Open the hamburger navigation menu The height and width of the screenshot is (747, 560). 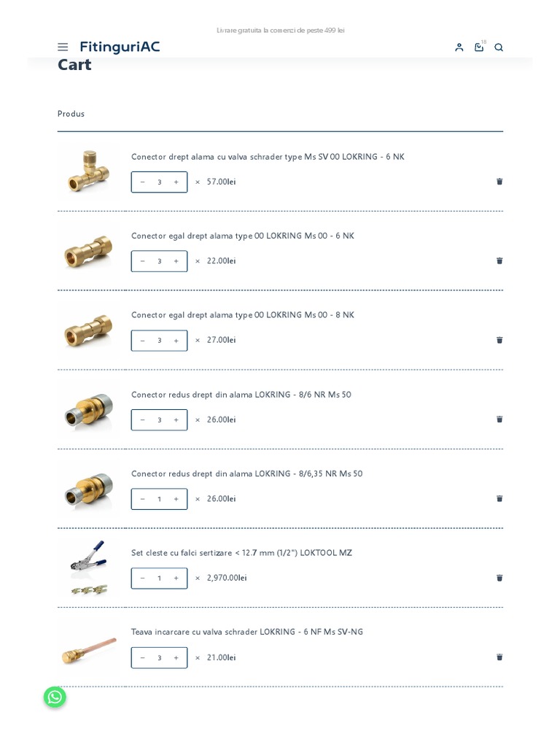(x=63, y=47)
